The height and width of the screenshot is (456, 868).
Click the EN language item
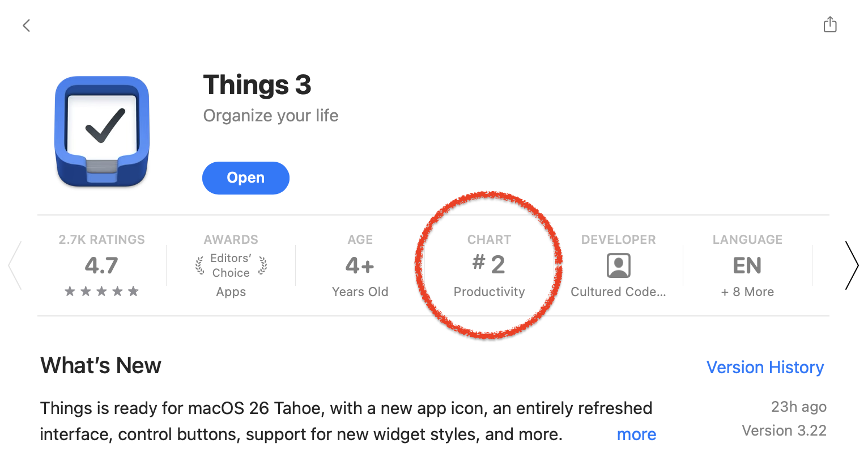coord(747,265)
